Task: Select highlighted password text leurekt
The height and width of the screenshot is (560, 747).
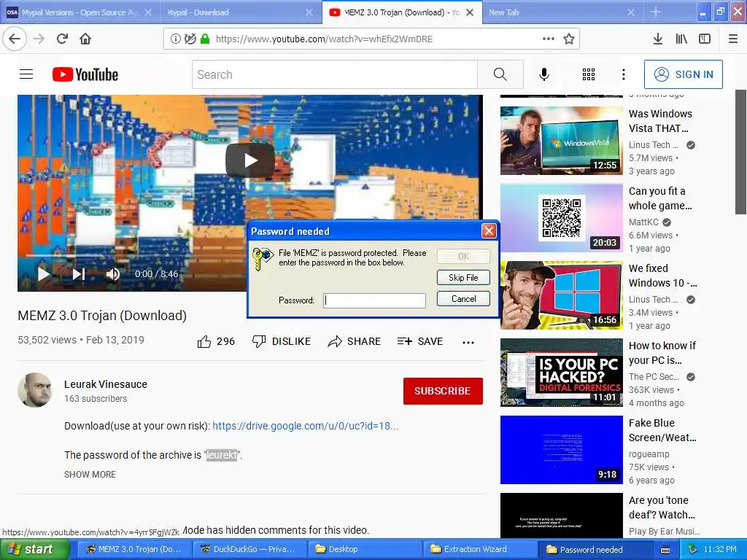Action: [222, 455]
